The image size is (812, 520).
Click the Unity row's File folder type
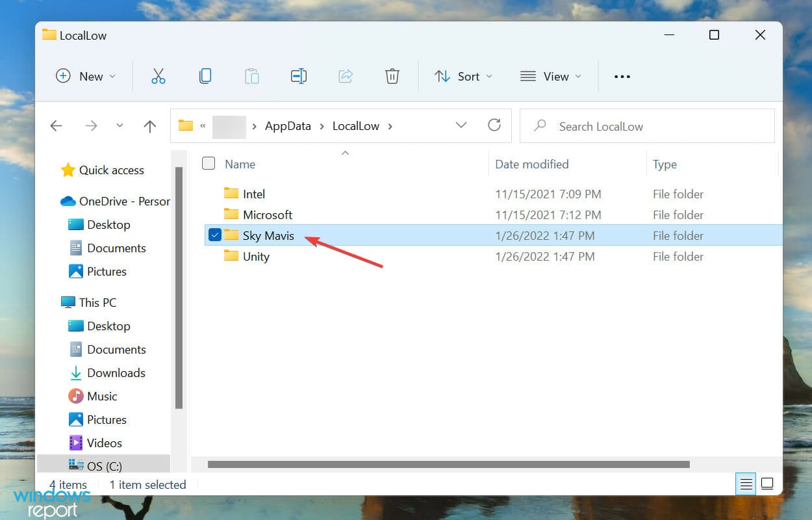pos(678,256)
